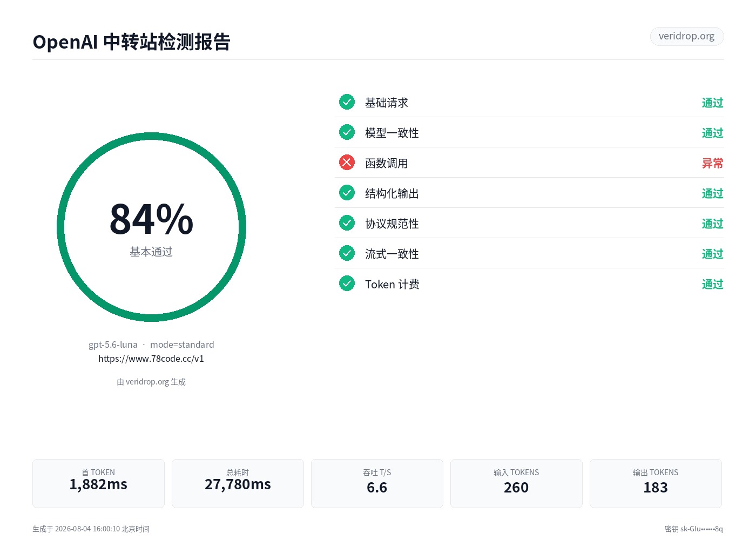Click the green check icon beside 结构化输出

[347, 192]
